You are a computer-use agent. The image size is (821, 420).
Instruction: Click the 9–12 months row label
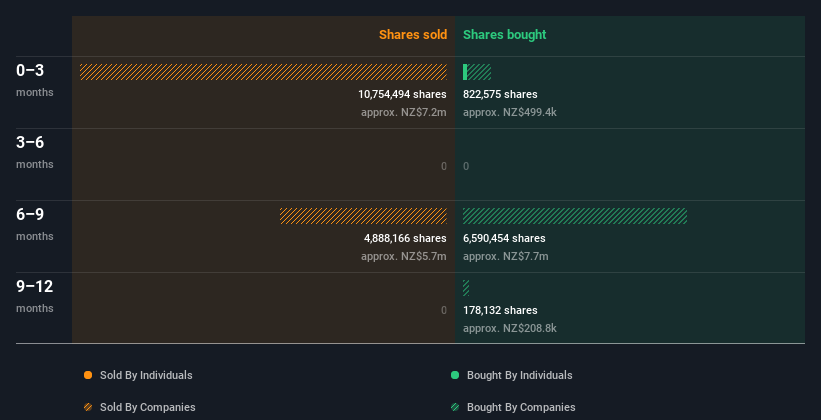pos(35,296)
